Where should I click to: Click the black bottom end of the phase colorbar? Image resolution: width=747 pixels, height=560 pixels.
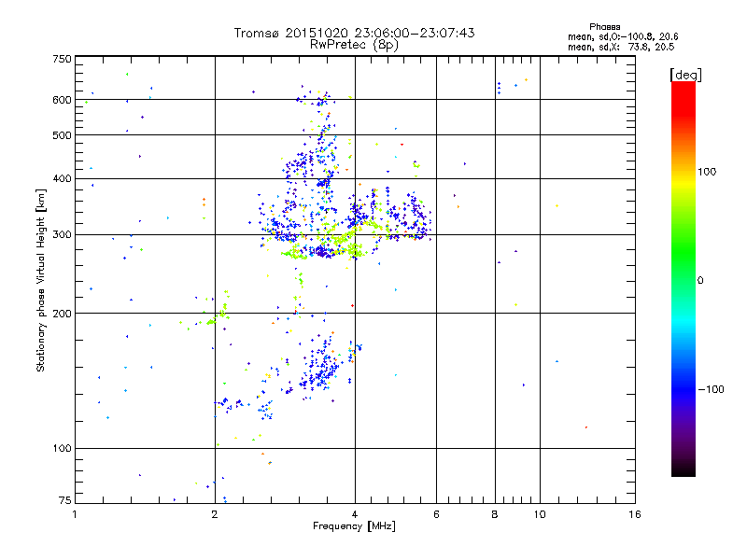point(684,469)
